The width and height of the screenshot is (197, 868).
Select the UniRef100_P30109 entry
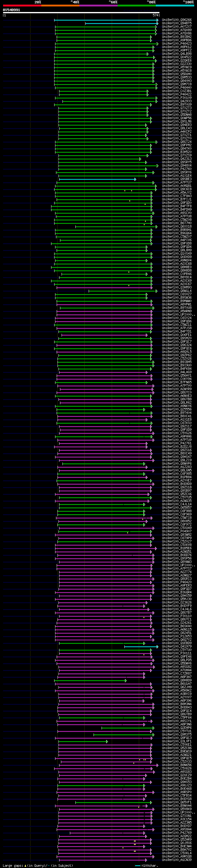[x=177, y=98]
